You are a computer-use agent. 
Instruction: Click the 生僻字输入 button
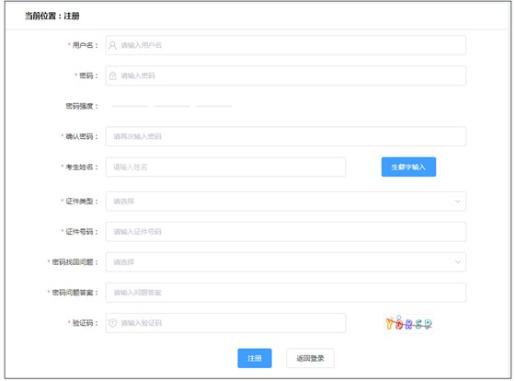(409, 167)
